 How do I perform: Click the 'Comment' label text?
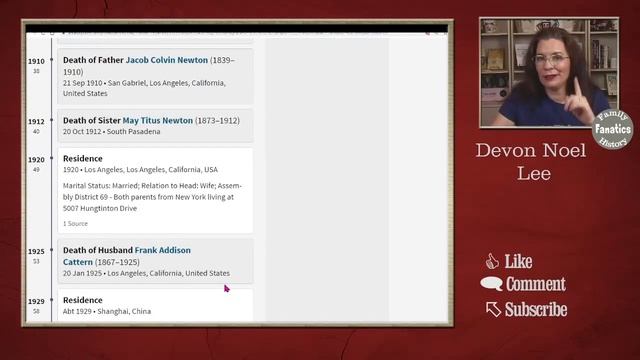point(536,284)
